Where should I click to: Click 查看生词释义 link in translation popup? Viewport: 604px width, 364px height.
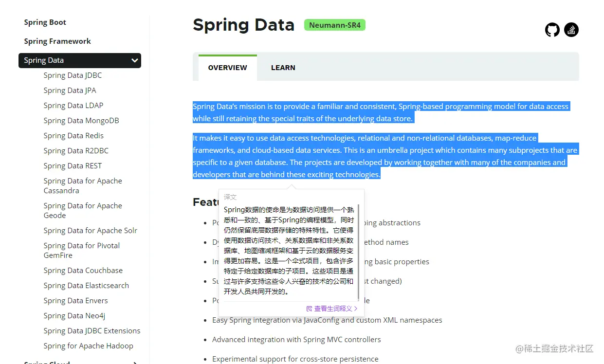click(x=332, y=309)
